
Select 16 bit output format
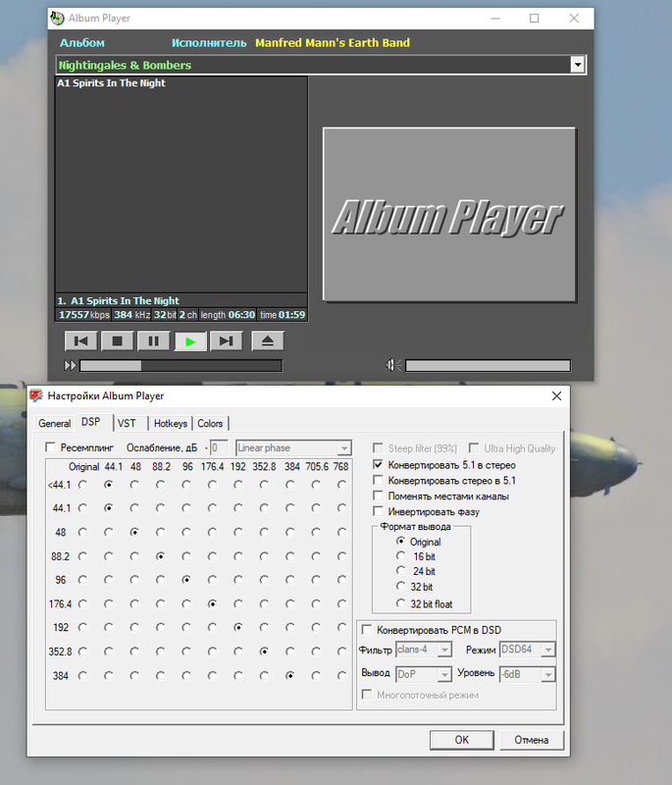point(400,555)
